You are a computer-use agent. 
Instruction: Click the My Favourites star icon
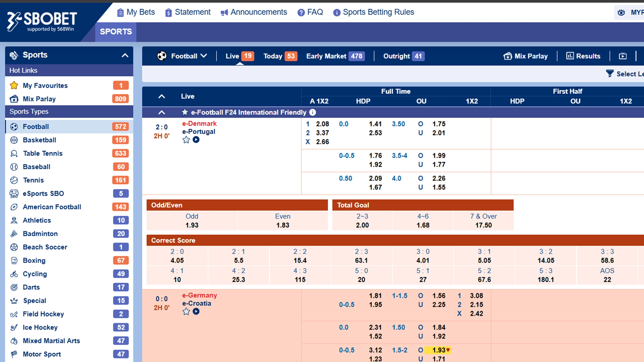[x=14, y=85]
